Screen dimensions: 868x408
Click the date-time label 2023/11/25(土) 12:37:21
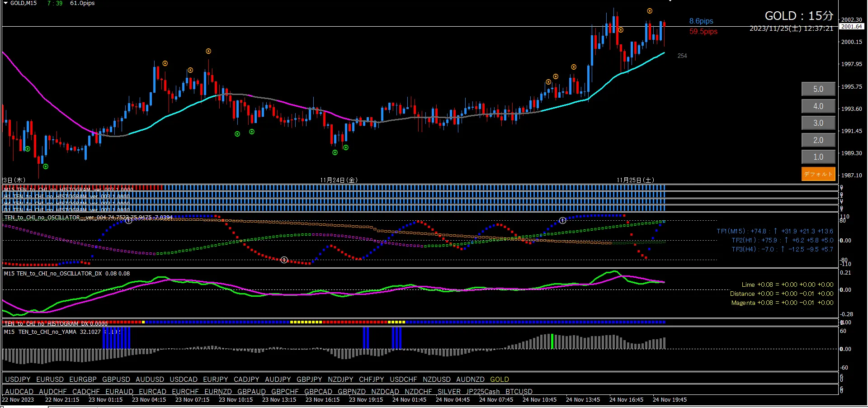click(x=791, y=28)
